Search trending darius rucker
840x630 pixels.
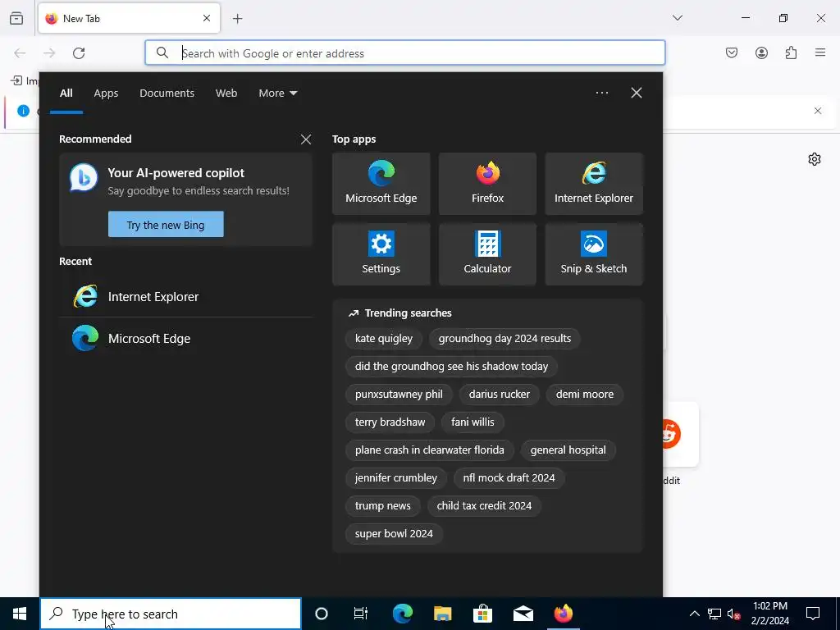(500, 395)
